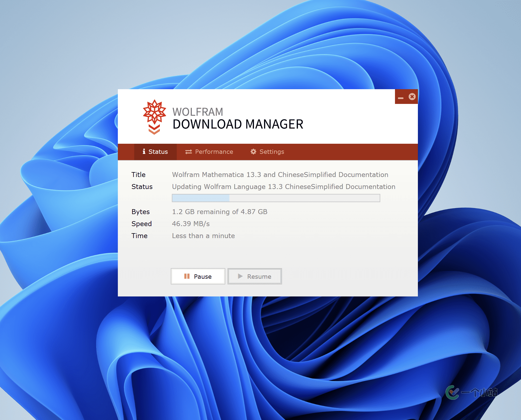Click the Less than a minute text

203,236
